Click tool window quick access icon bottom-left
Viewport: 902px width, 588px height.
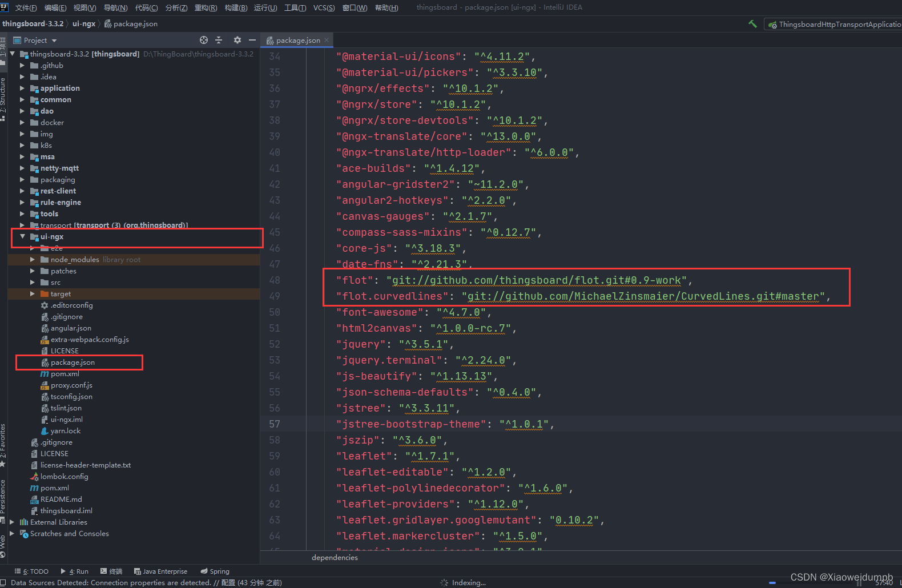pos(3,582)
